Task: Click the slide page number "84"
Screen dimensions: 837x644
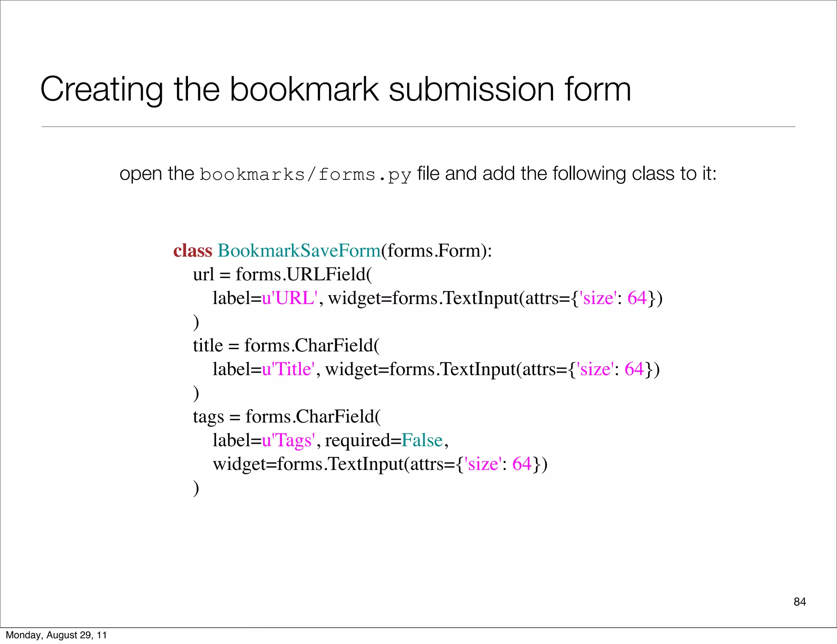Action: coord(800,602)
